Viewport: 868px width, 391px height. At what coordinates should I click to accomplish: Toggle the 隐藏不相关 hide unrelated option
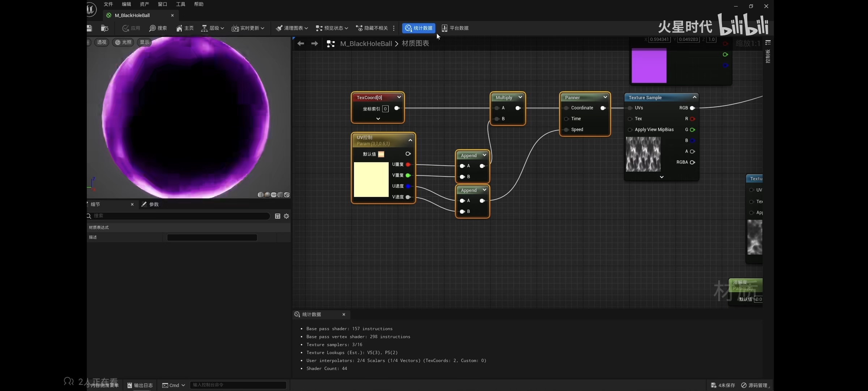(x=372, y=28)
